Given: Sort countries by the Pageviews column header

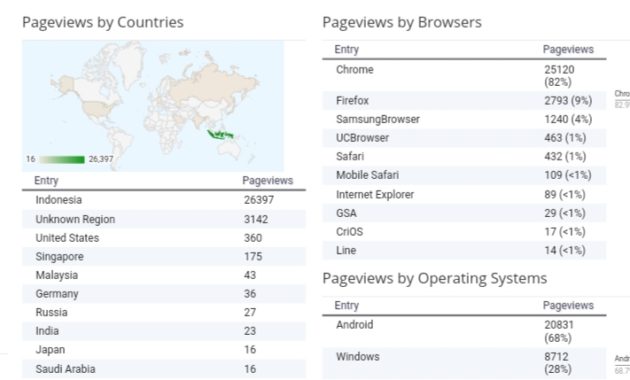Looking at the screenshot, I should click(x=268, y=180).
